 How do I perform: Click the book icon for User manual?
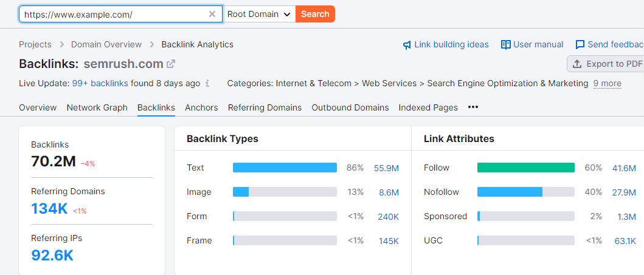(x=505, y=45)
